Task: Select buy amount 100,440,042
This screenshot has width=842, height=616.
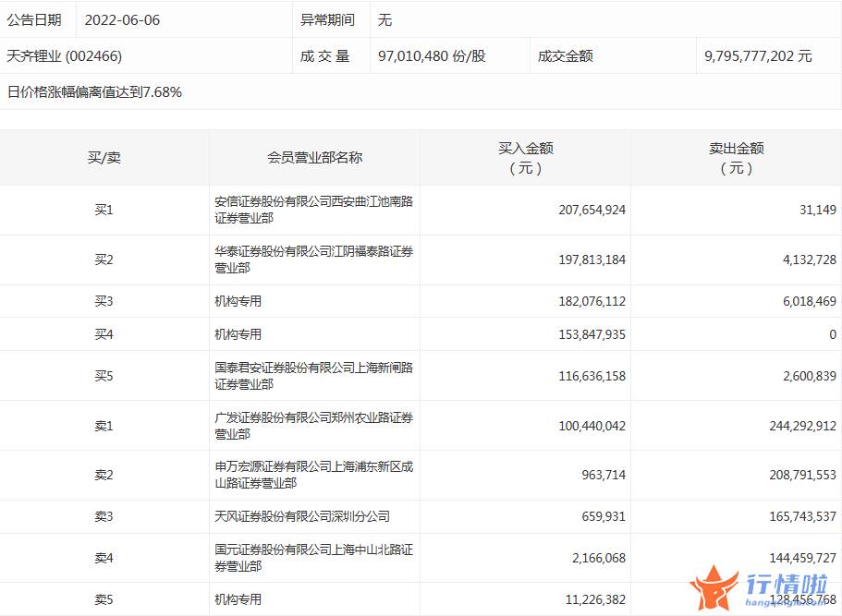Action: (x=592, y=426)
